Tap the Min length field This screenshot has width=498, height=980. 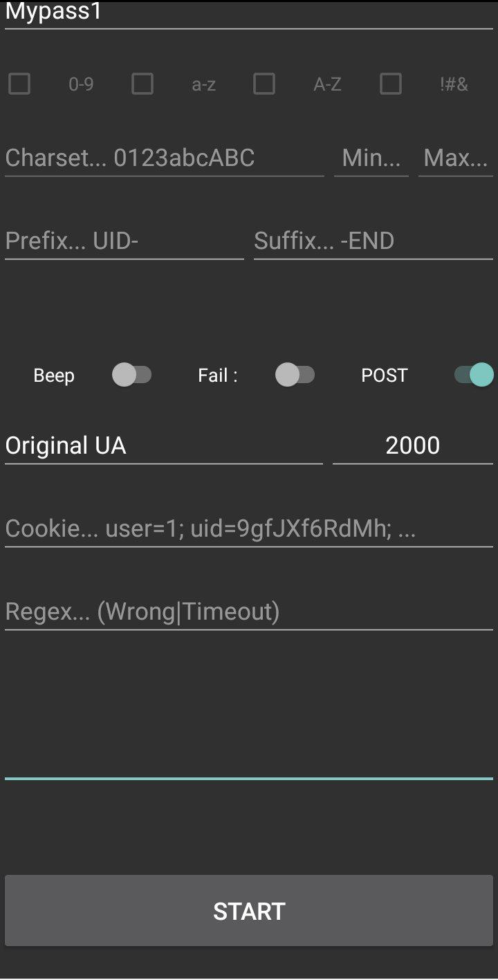pos(371,158)
